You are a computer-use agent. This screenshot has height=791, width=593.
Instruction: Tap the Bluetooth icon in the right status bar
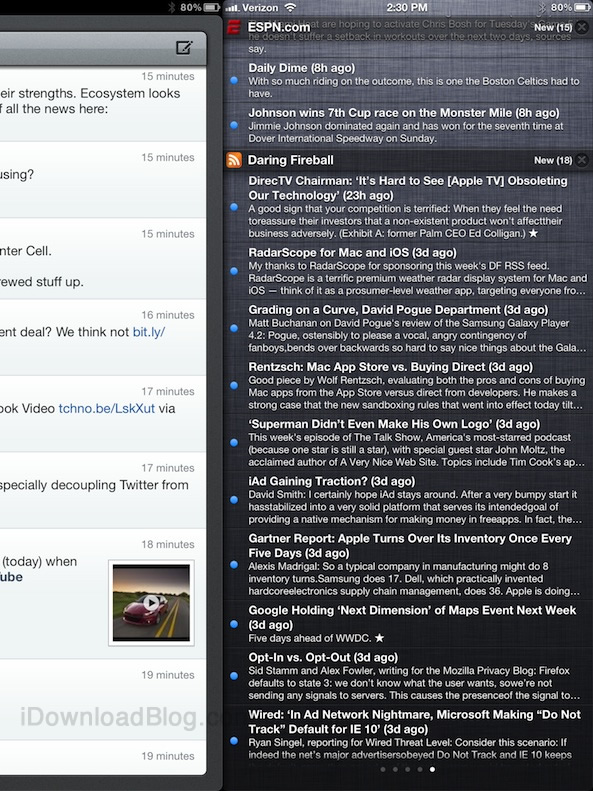click(543, 8)
